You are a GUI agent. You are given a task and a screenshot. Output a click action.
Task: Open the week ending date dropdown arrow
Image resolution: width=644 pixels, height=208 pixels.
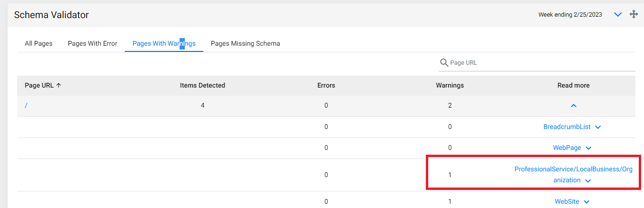pos(618,15)
